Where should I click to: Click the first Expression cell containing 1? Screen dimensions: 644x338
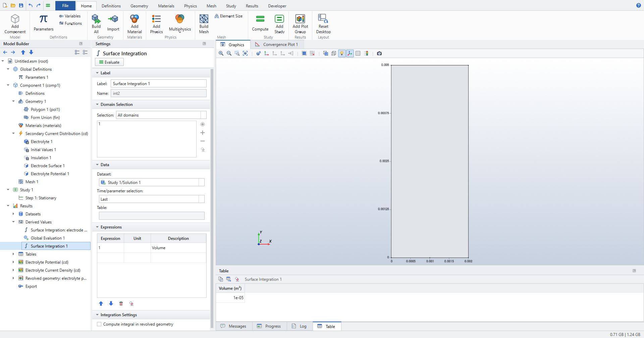pos(110,248)
